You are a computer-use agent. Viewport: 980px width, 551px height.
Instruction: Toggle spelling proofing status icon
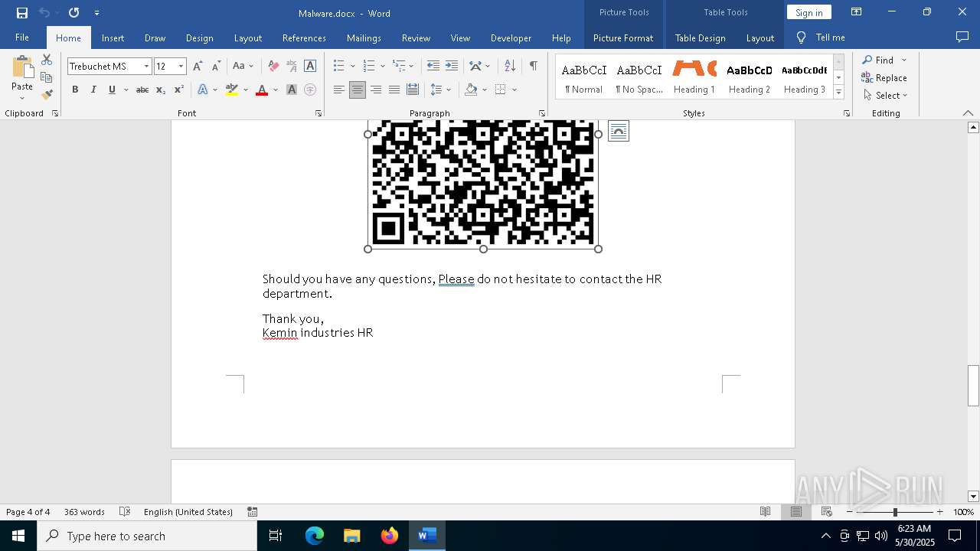[125, 512]
